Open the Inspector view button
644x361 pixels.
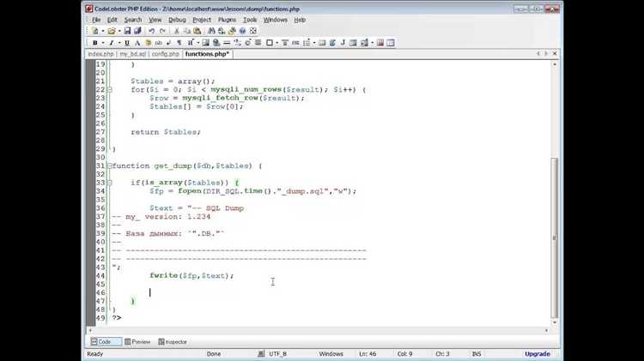[173, 342]
